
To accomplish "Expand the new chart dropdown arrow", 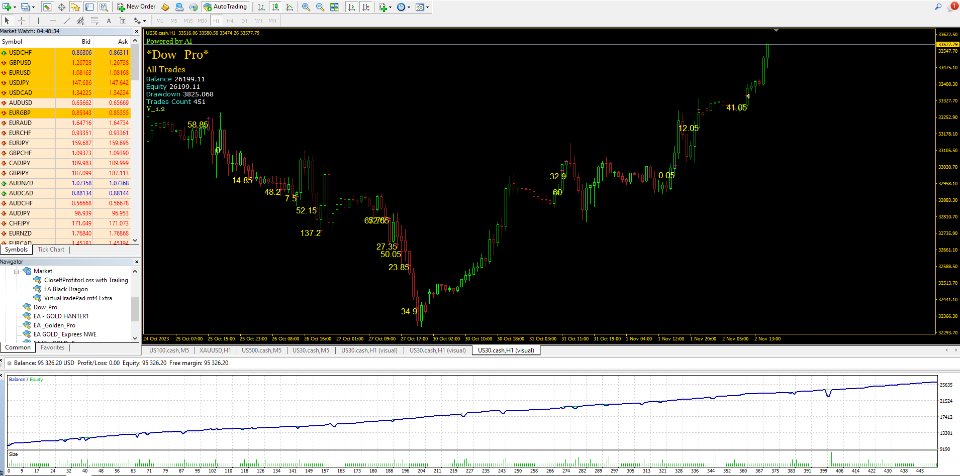I will [x=15, y=7].
